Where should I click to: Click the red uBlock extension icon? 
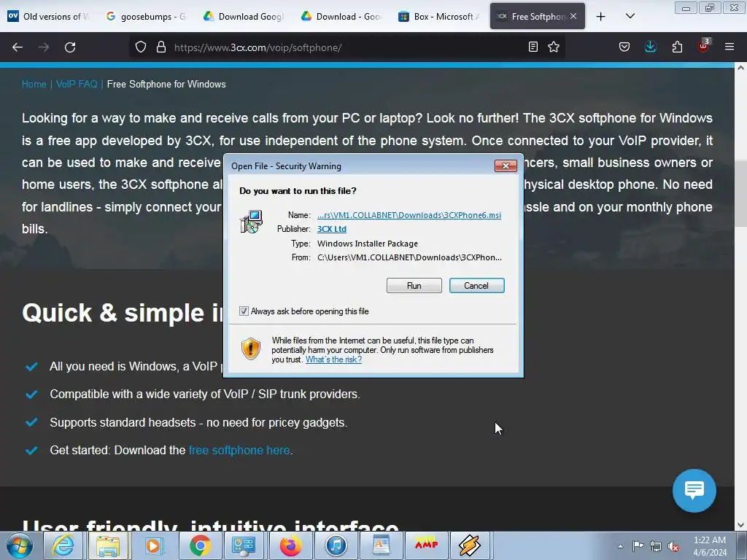(x=703, y=46)
